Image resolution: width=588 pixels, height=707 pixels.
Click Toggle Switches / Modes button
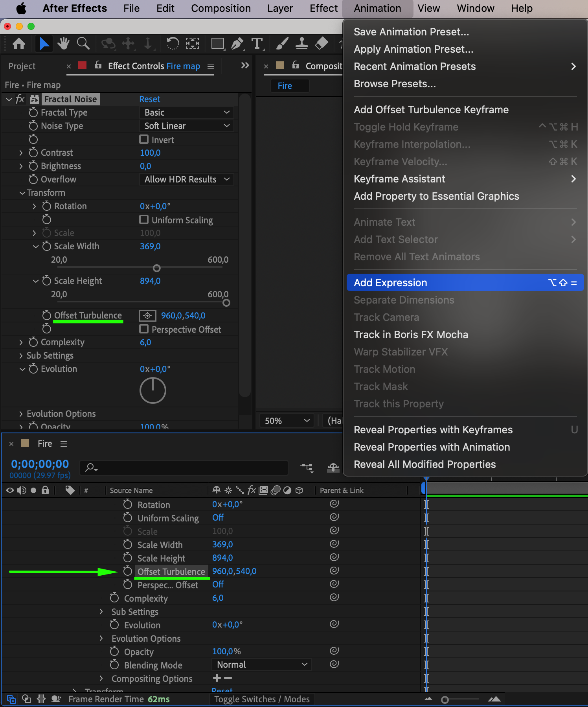point(262,699)
